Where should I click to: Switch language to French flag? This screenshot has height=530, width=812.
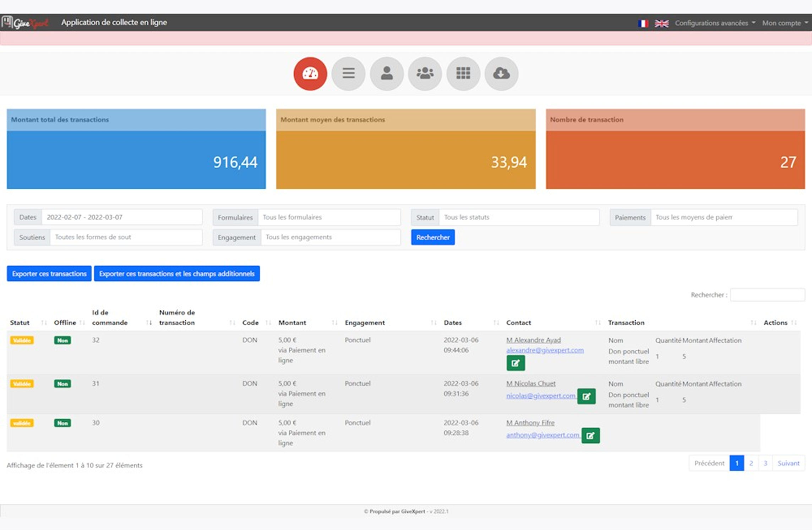643,23
